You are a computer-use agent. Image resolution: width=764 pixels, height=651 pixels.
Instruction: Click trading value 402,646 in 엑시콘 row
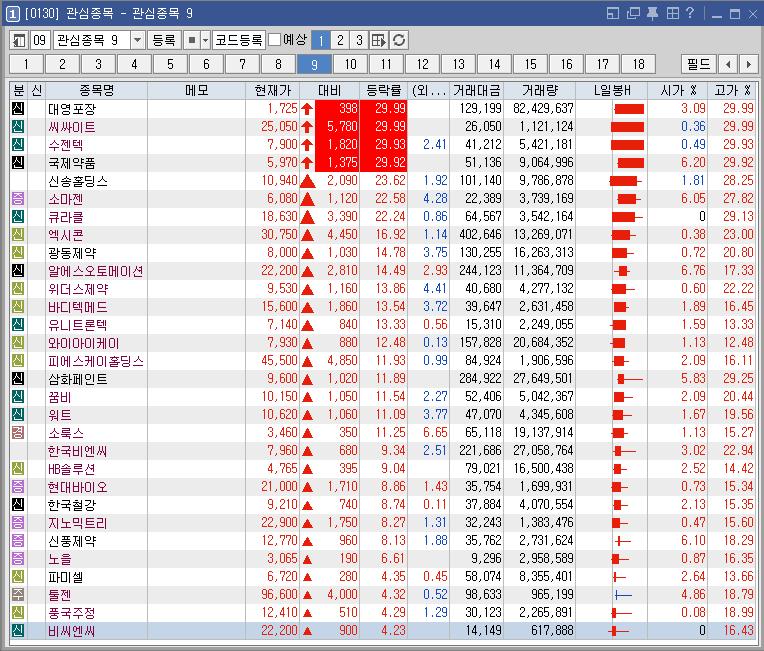[x=480, y=234]
